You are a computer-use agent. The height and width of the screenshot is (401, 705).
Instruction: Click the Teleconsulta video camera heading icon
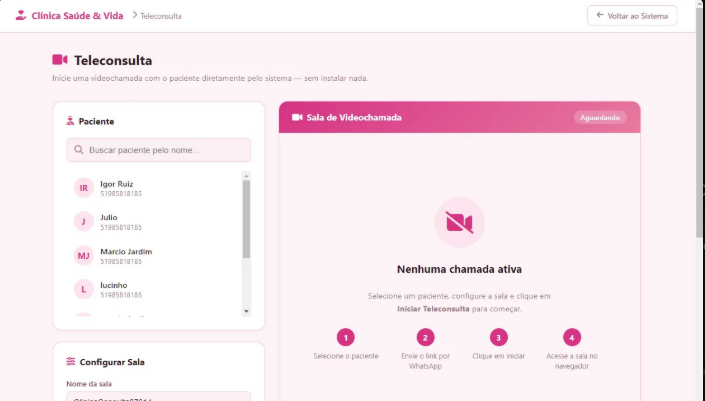60,59
